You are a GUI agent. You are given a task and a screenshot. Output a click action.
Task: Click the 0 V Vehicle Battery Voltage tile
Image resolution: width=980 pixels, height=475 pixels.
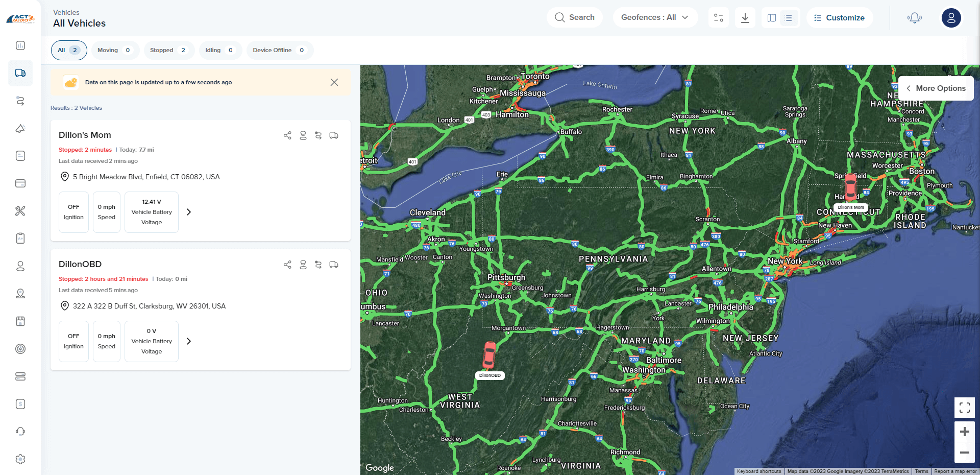[x=152, y=341]
